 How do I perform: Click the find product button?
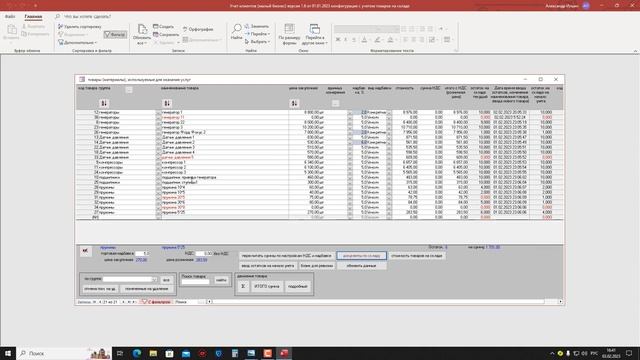[221, 280]
